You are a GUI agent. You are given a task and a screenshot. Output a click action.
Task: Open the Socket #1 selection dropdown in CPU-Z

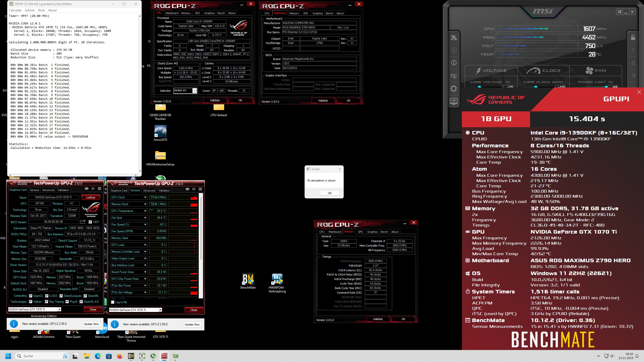tap(194, 91)
